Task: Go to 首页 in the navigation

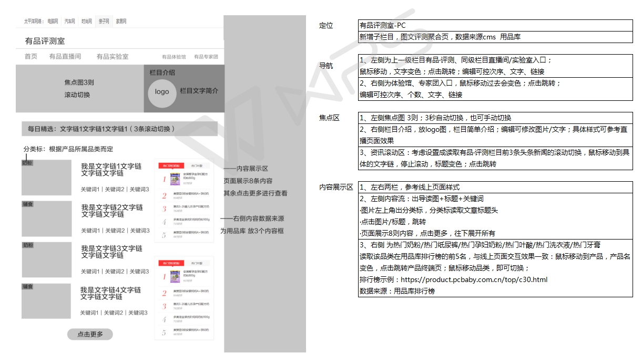Action: point(31,57)
